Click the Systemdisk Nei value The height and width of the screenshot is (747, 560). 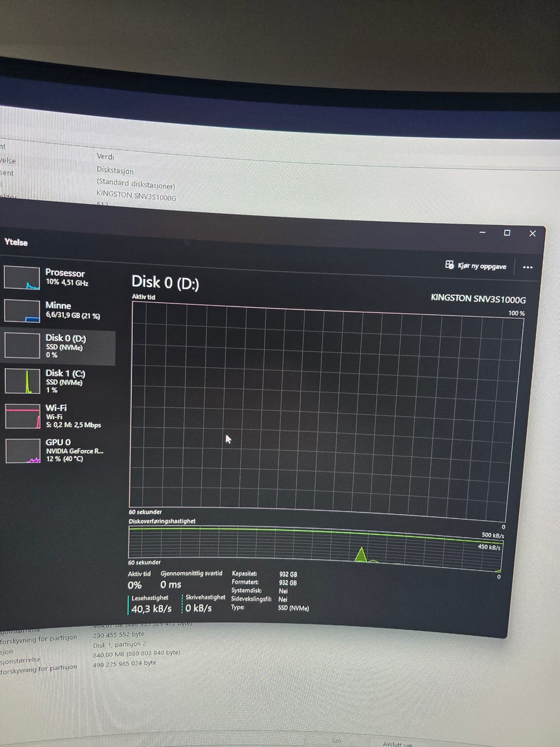[283, 591]
